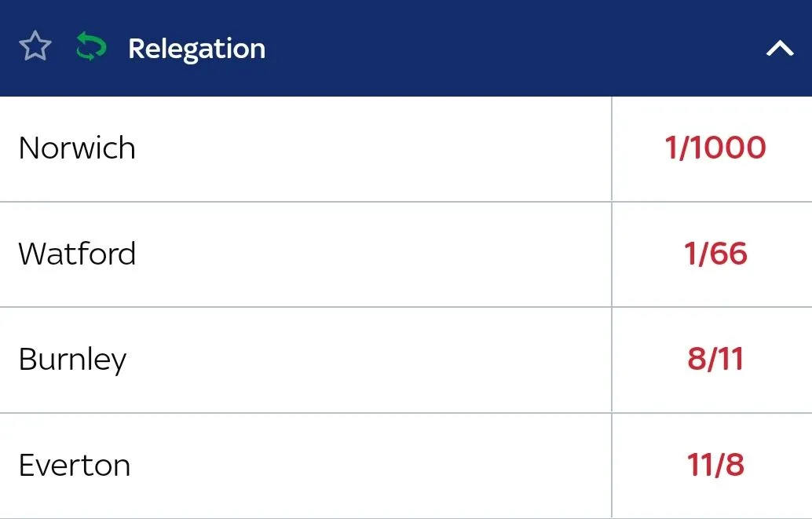
Task: Toggle the favourite star in the header
Action: point(35,48)
